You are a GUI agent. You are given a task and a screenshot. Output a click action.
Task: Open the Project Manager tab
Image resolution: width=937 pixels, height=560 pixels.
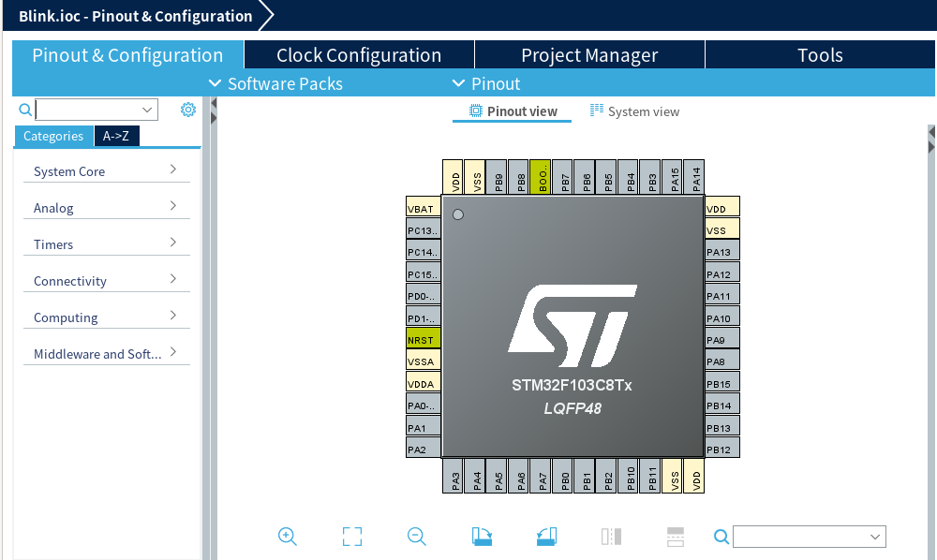coord(589,55)
